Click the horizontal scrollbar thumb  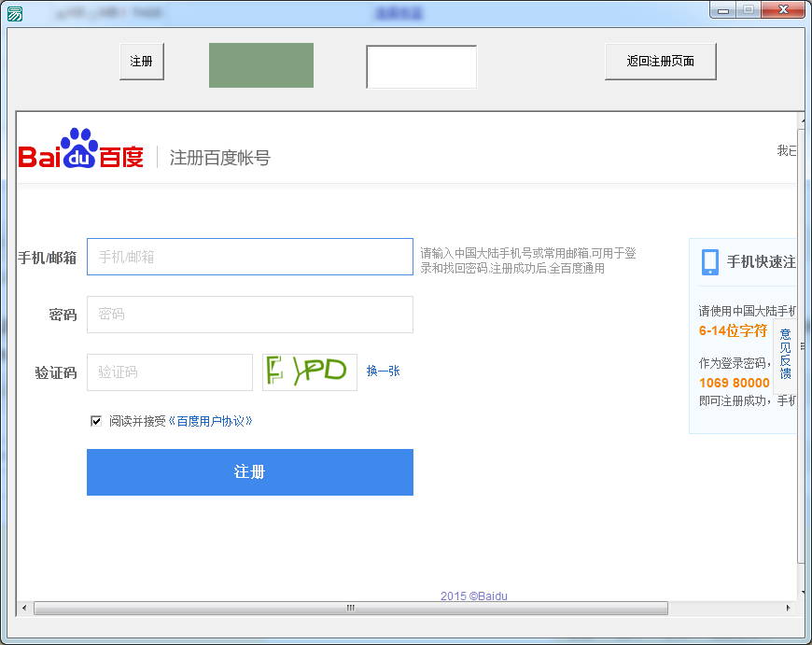click(x=351, y=608)
